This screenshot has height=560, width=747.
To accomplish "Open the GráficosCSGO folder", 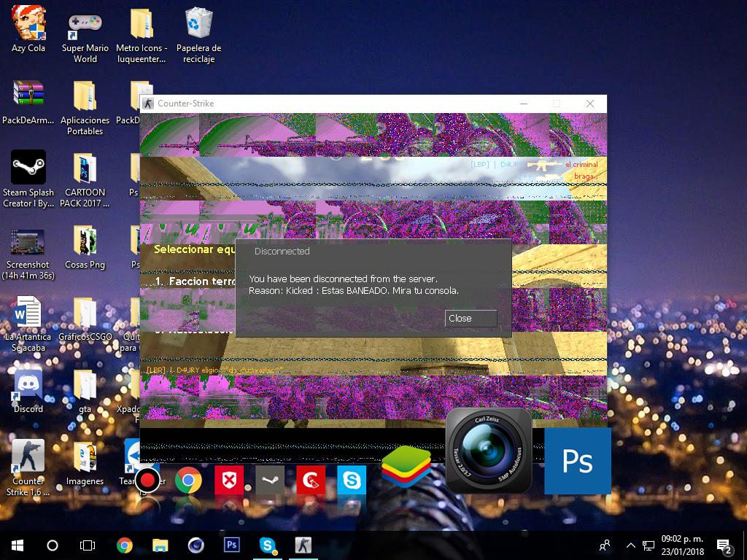I will click(85, 319).
